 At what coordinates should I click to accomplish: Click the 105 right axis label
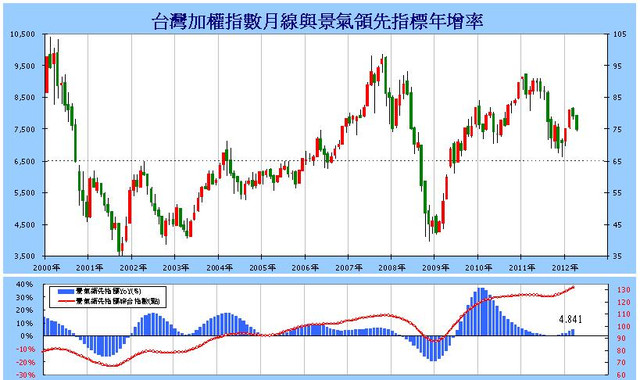point(620,34)
